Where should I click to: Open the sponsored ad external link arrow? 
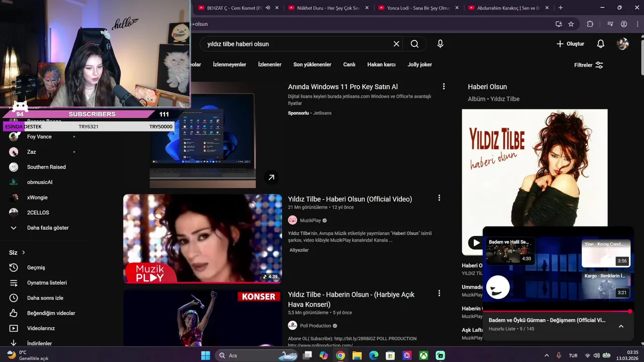(x=271, y=177)
